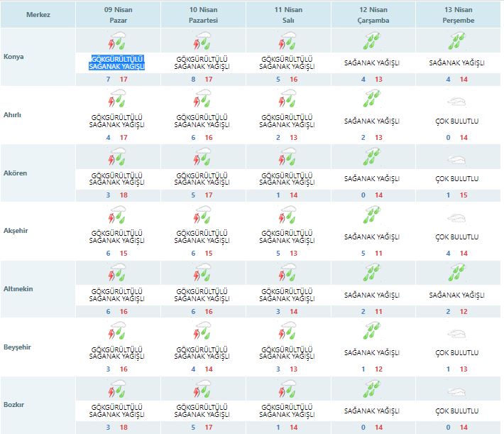Click Akşehir SAĞANAK YAĞIŞLI text for 12 Nisan
The height and width of the screenshot is (434, 504).
coord(372,237)
